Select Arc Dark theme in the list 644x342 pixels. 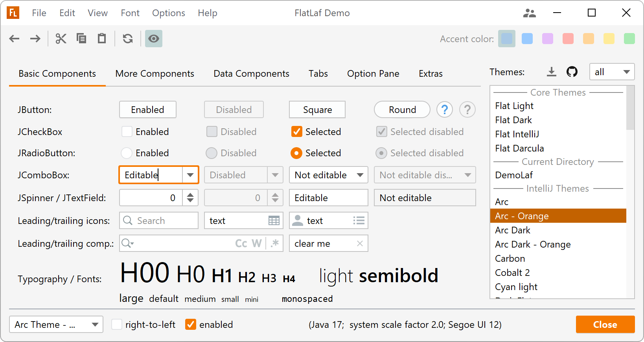point(513,230)
